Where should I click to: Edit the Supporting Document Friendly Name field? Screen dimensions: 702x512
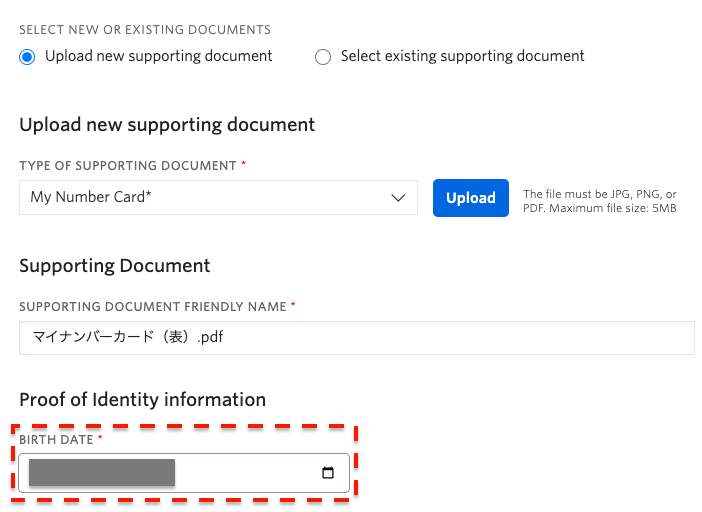tap(357, 337)
